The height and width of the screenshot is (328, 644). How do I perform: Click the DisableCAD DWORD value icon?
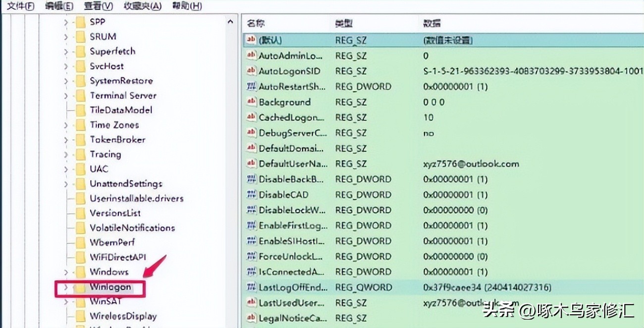(x=251, y=195)
